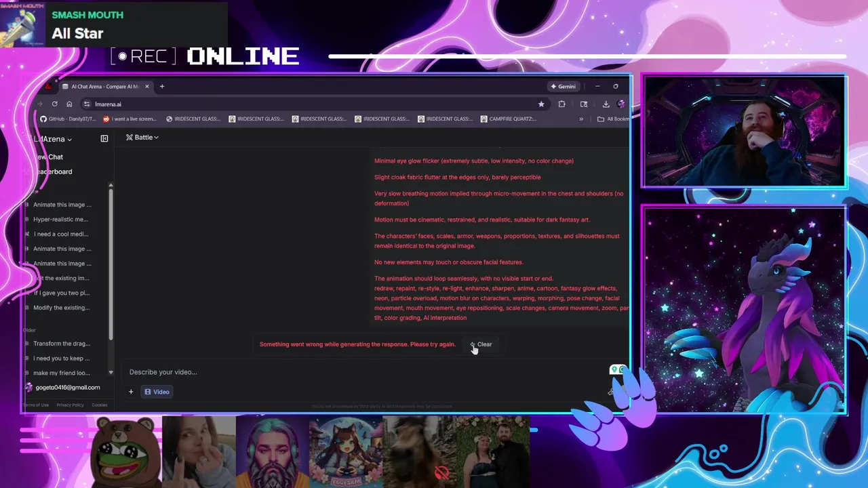The width and height of the screenshot is (868, 488).
Task: Click the bearded man with headphones avatar
Action: (272, 451)
